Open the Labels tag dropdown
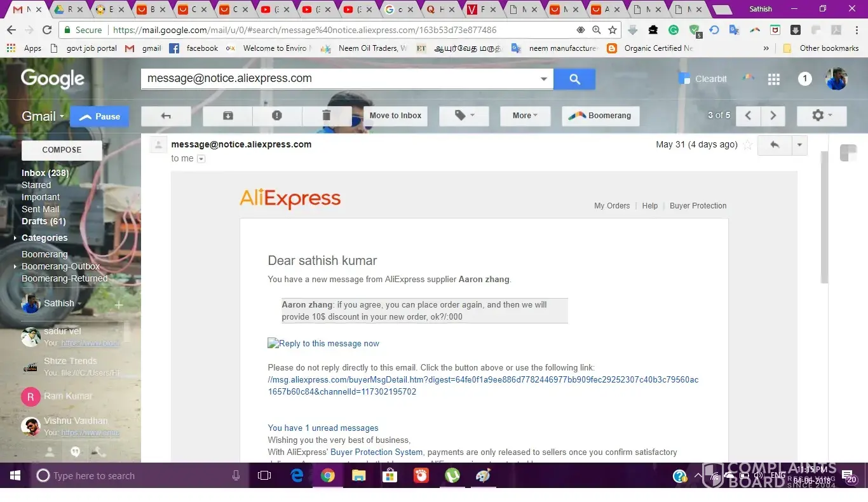Screen dimensions: 868x502 point(463,116)
